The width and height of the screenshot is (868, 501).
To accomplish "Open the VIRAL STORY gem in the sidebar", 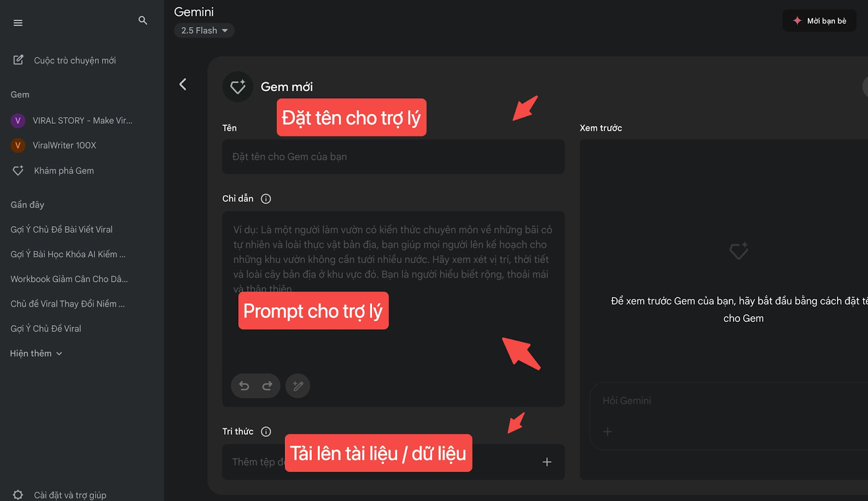I will (x=72, y=121).
